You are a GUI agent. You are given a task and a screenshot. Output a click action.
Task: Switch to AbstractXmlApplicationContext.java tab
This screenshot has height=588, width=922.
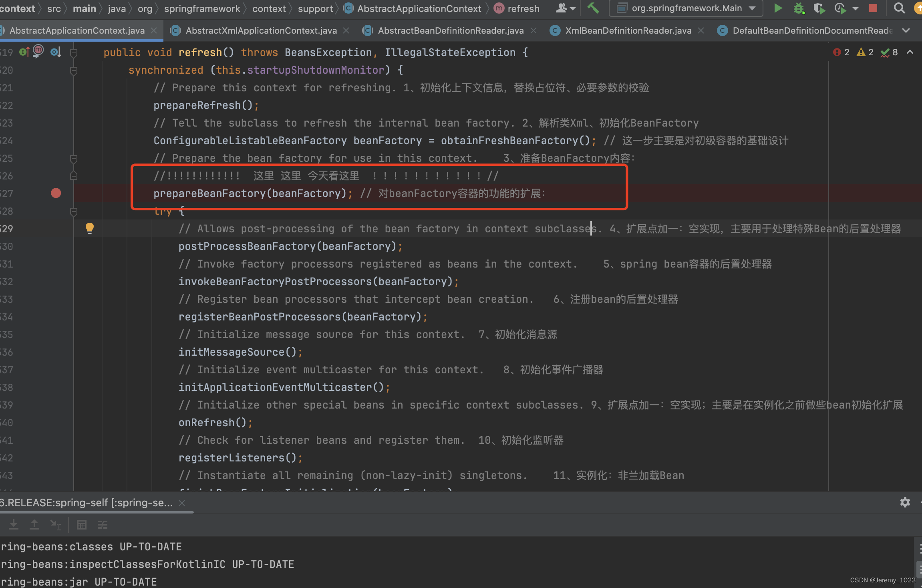click(261, 30)
